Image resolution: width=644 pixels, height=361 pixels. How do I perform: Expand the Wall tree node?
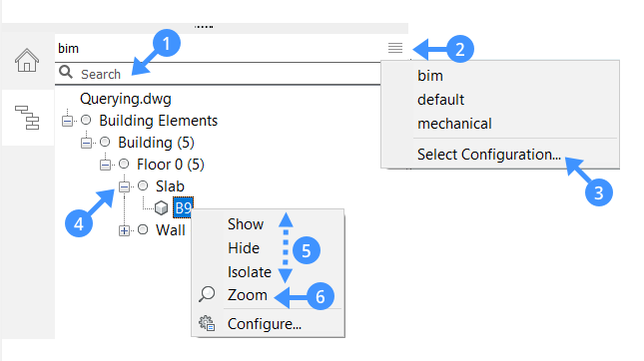pos(124,230)
